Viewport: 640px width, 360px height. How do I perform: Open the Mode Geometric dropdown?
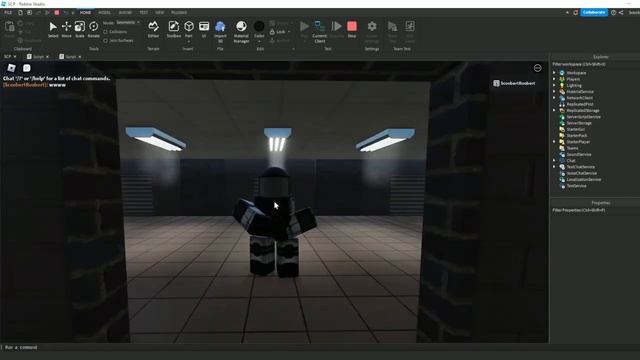[x=128, y=22]
